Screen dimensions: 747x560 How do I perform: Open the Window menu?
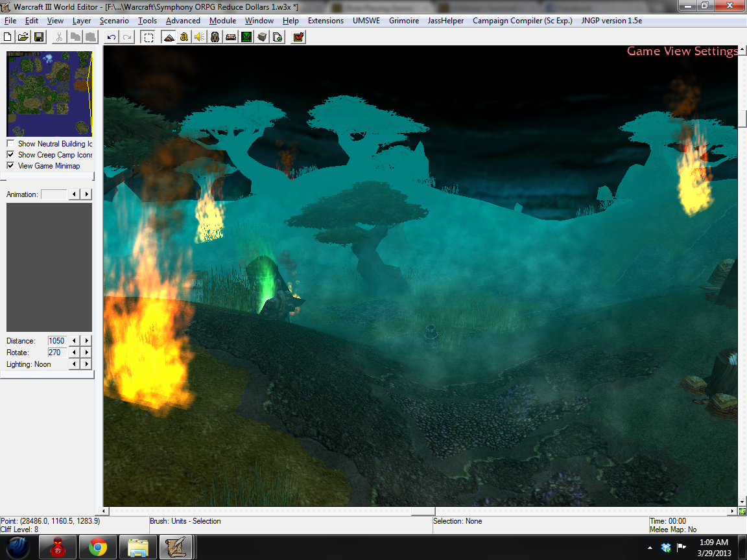[259, 21]
